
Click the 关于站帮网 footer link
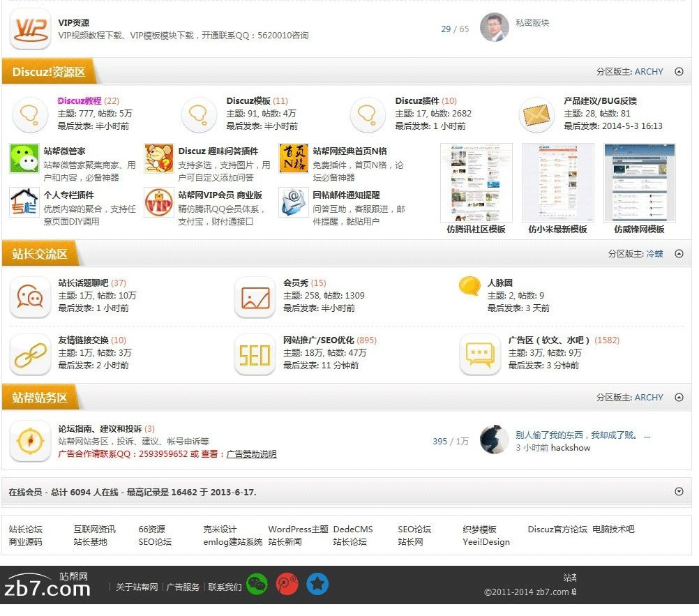(x=137, y=587)
